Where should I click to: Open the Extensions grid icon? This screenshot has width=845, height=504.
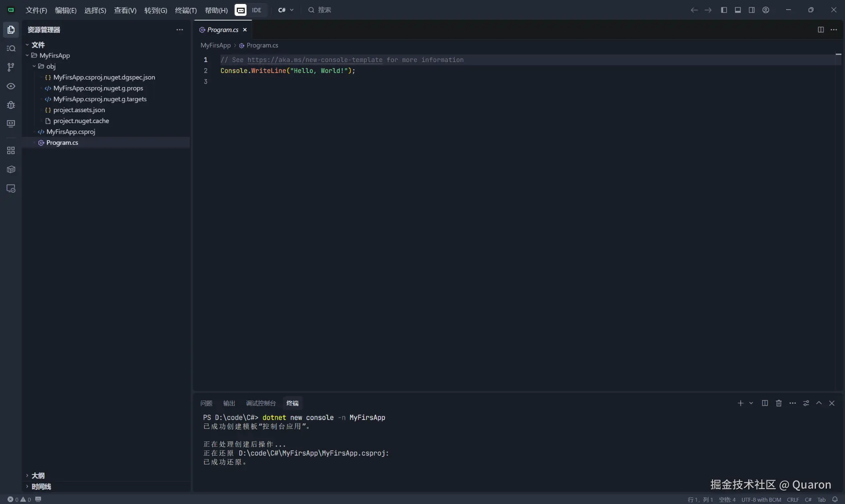coord(11,150)
